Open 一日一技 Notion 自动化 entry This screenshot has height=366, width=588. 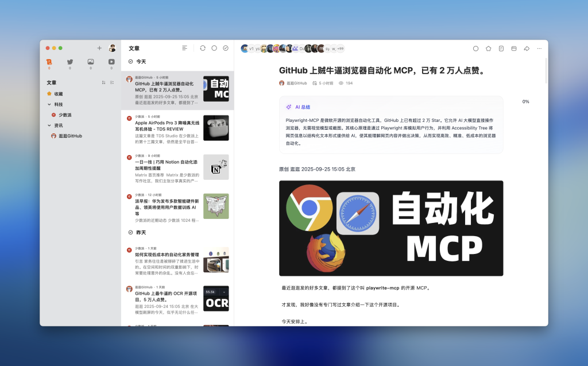coord(177,168)
